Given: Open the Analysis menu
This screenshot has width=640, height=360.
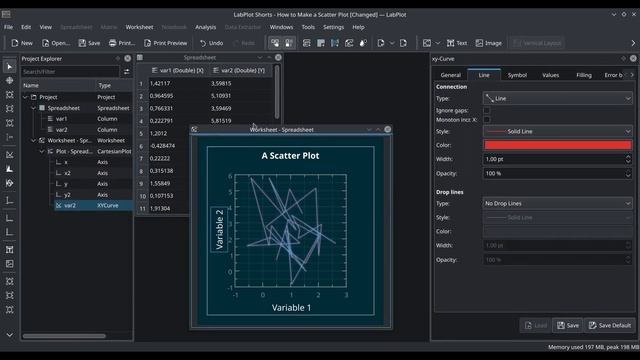Looking at the screenshot, I should [206, 27].
